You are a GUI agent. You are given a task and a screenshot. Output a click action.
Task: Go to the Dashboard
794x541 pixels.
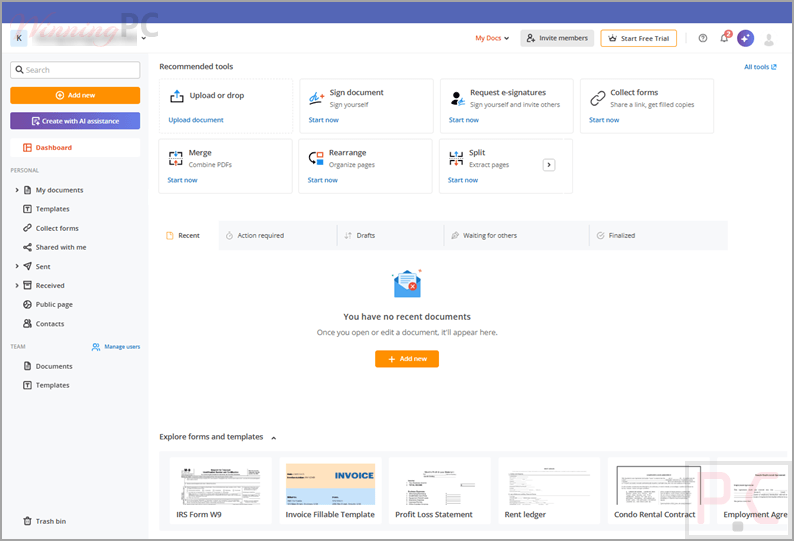(75, 147)
